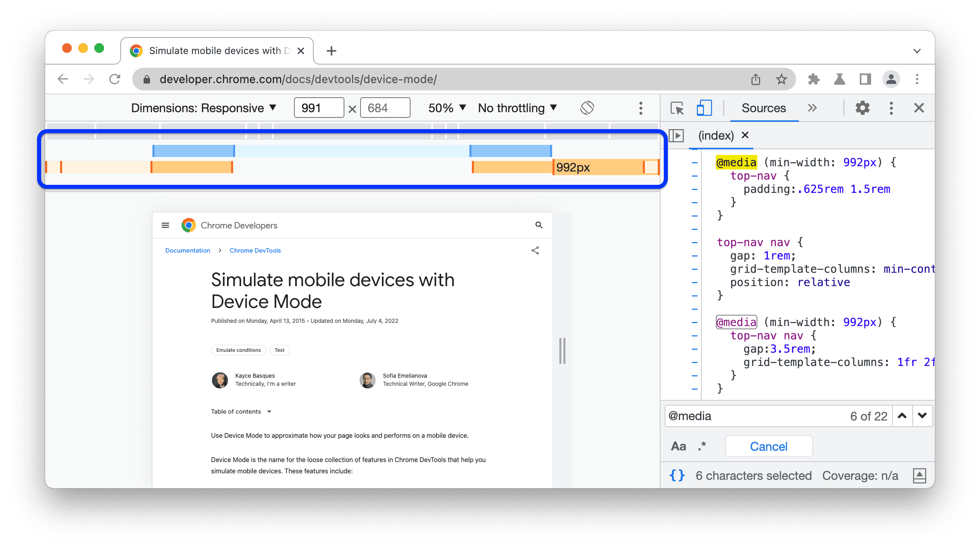Click the DevTools settings gear icon

862,109
